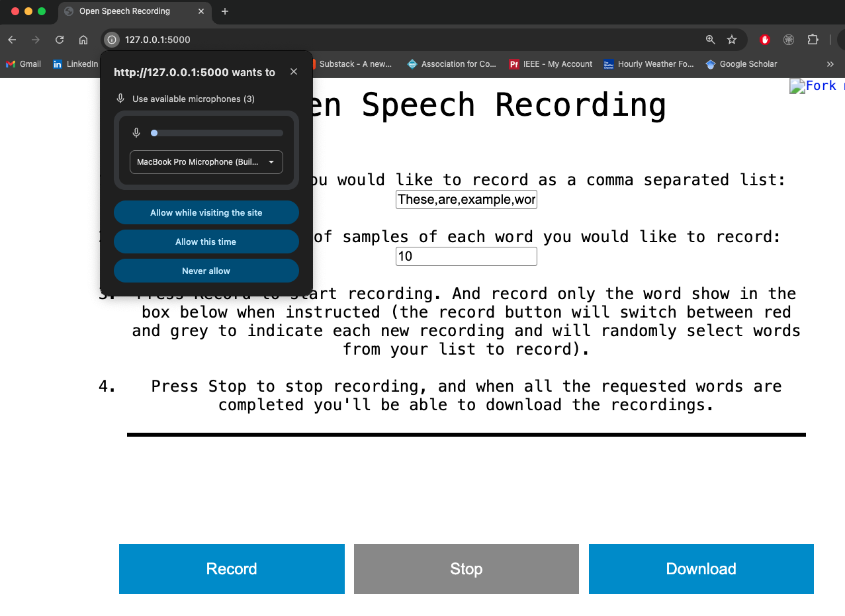Switch to the Open Speech Recording tab
The height and width of the screenshot is (616, 845).
pyautogui.click(x=124, y=11)
